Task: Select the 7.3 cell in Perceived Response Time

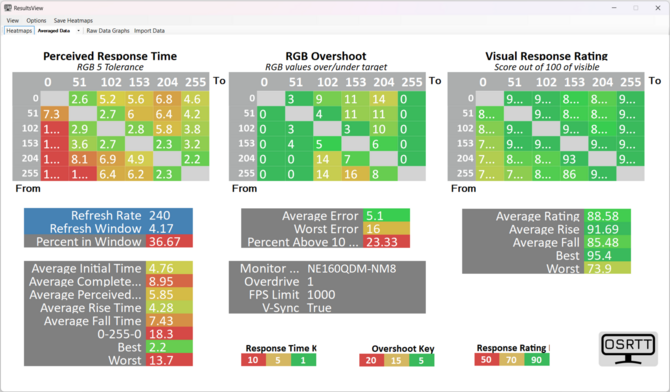Action: tap(55, 114)
